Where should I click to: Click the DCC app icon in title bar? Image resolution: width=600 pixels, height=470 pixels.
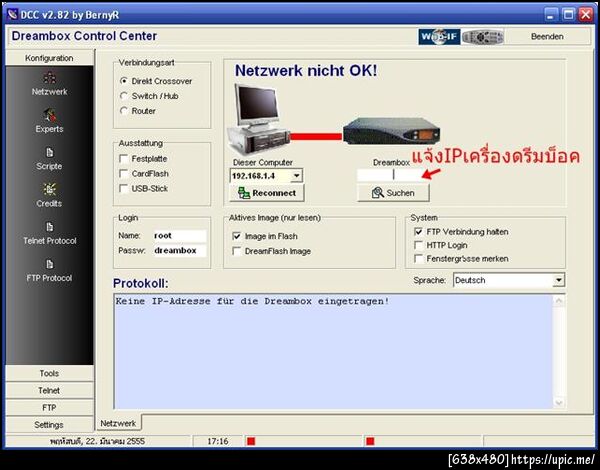tap(12, 15)
